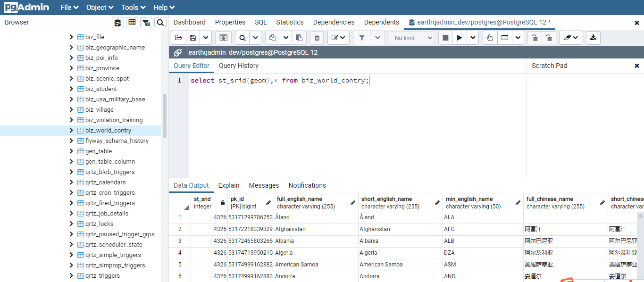Viewport: 644px width, 282px height.
Task: Switch to the Statistics tab
Action: click(290, 22)
